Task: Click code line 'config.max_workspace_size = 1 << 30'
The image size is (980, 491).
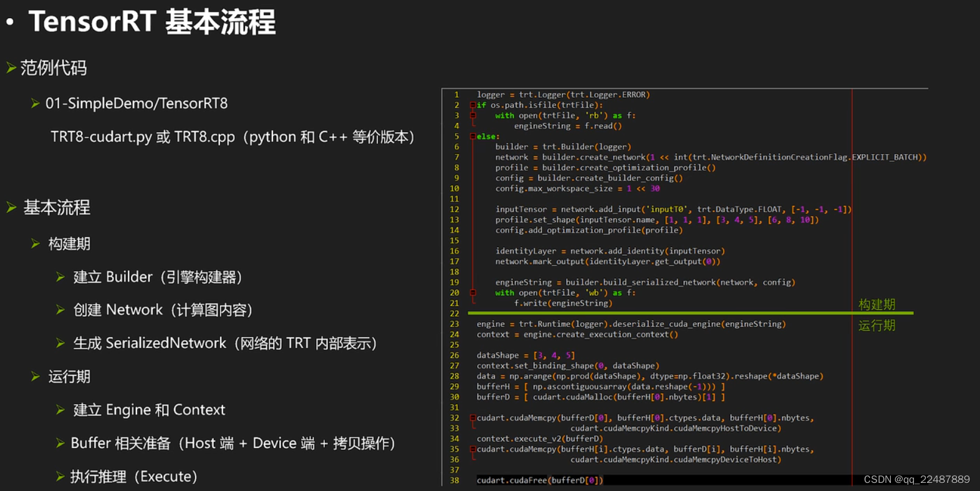Action: (577, 188)
